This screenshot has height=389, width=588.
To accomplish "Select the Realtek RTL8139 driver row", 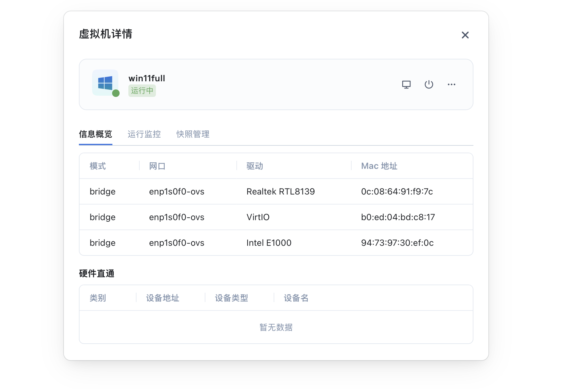I will (281, 191).
